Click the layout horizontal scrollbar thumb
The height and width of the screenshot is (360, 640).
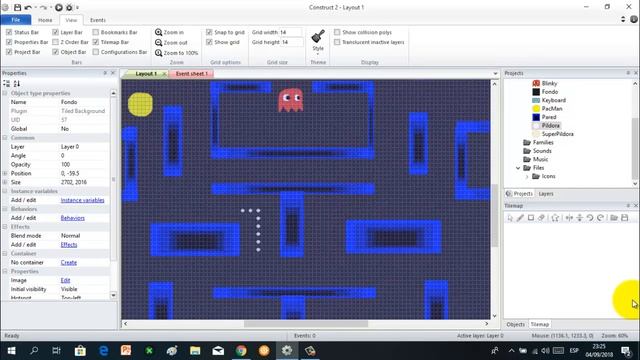pyautogui.click(x=306, y=324)
